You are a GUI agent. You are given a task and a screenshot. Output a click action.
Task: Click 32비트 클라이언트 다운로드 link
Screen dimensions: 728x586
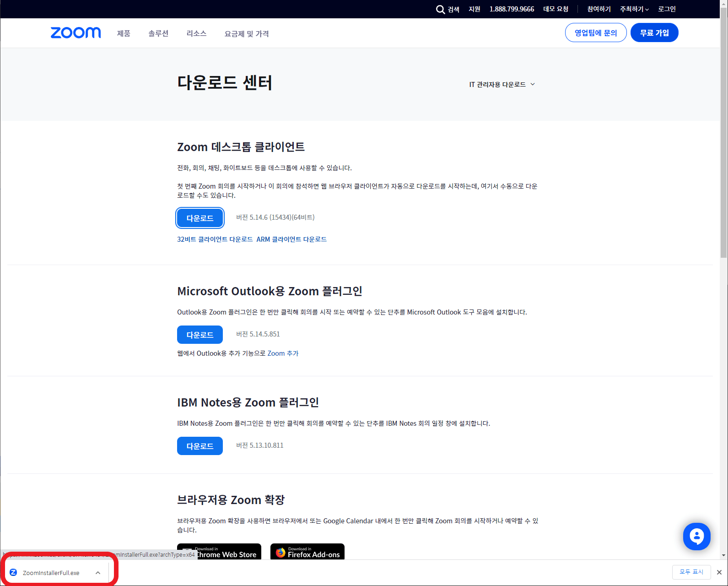point(215,239)
